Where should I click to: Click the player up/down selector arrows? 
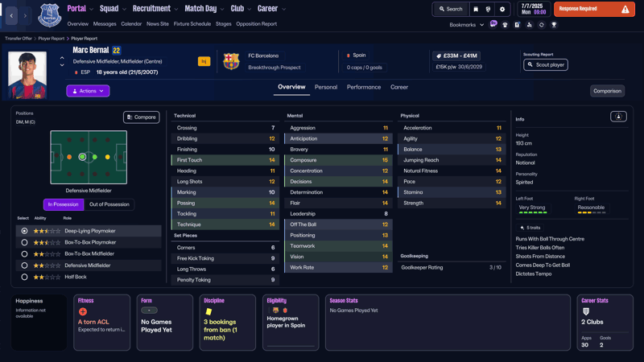tap(62, 62)
